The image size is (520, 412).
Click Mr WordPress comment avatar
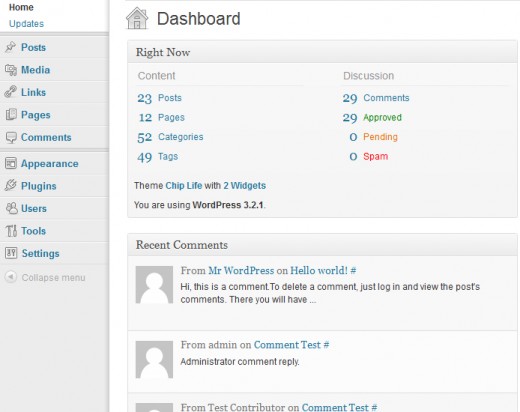(154, 285)
